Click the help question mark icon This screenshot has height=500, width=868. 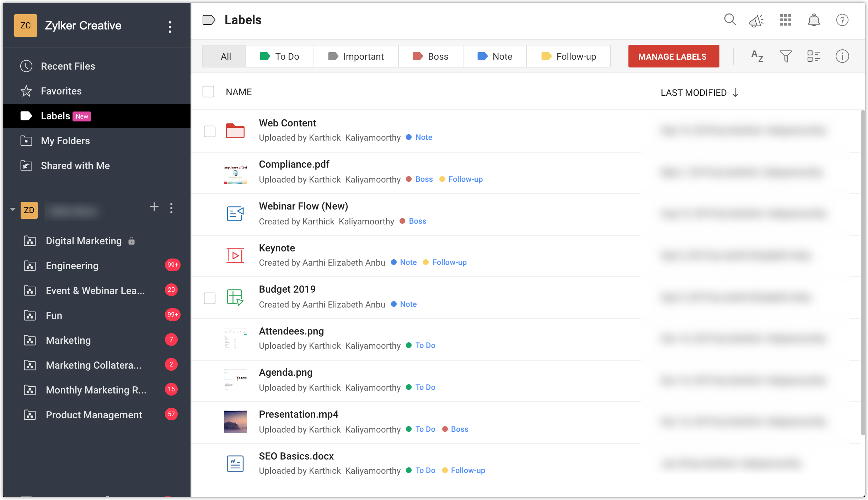click(x=842, y=20)
